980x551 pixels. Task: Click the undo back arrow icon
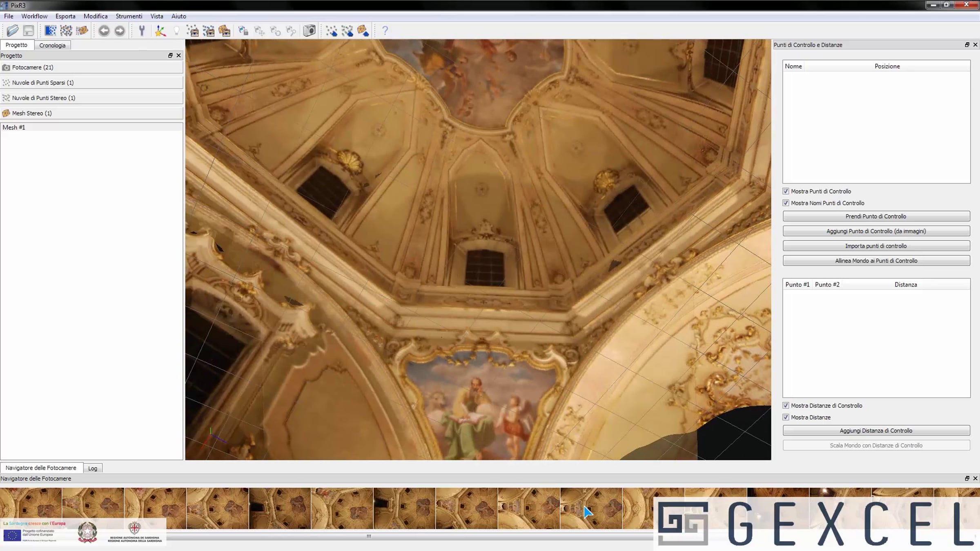pos(104,31)
